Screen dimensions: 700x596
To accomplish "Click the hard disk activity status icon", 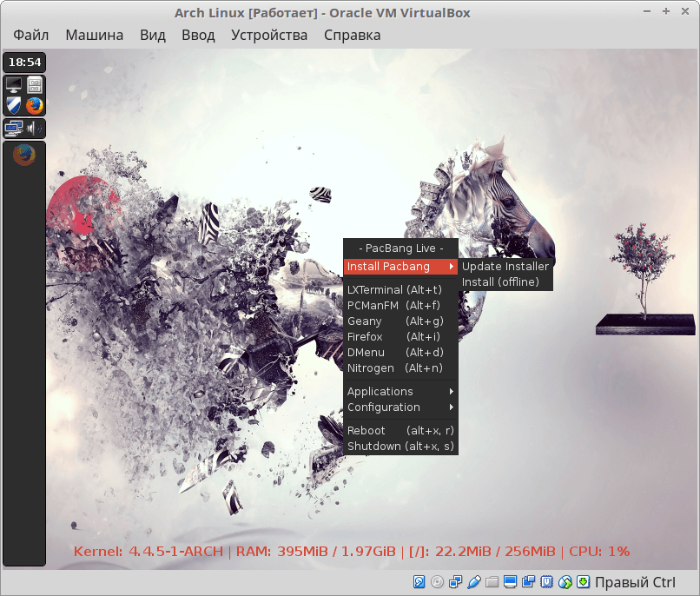I will coord(419,581).
